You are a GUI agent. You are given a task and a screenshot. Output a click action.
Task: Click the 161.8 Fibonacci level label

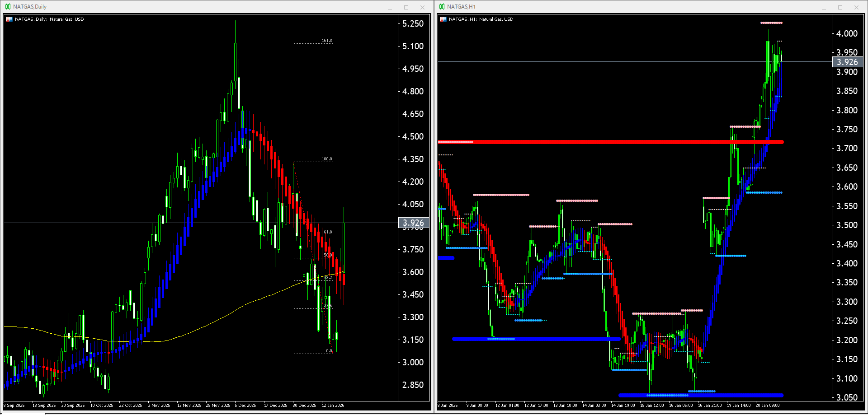327,41
